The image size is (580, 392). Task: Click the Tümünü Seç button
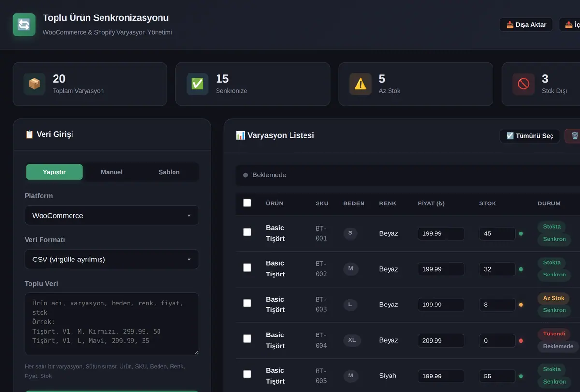coord(530,136)
